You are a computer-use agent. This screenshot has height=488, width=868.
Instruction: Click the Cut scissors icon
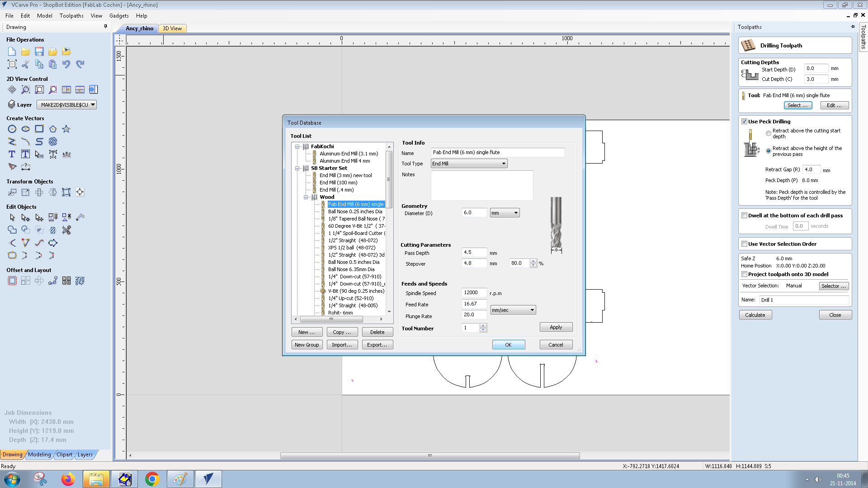(26, 64)
